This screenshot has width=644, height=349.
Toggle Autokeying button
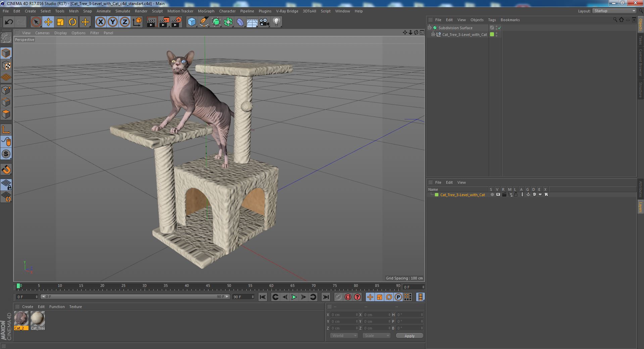(348, 297)
